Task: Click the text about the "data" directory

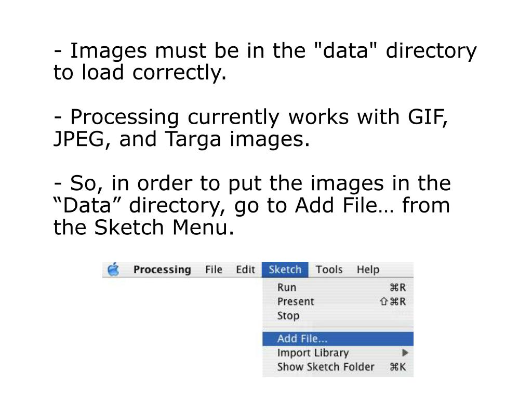Action: pos(265,61)
